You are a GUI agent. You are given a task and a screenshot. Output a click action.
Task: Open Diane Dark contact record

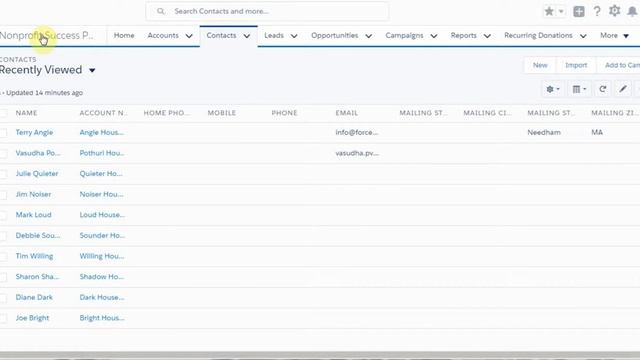(34, 297)
